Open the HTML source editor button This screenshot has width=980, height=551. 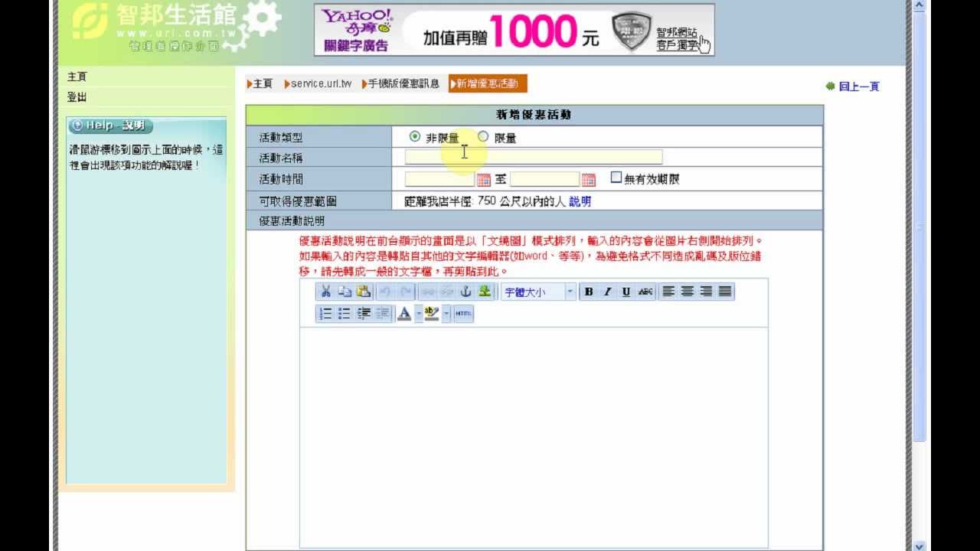[463, 314]
